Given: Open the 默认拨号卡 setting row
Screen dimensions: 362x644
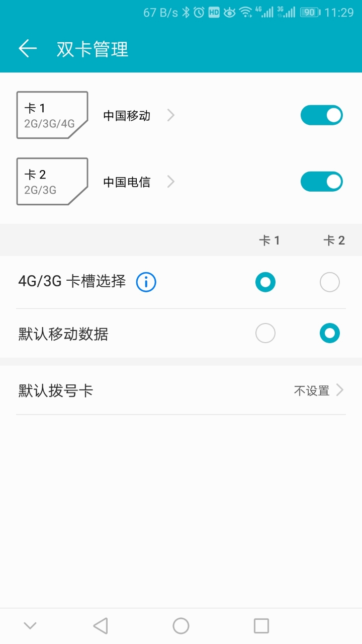Looking at the screenshot, I should (x=181, y=390).
